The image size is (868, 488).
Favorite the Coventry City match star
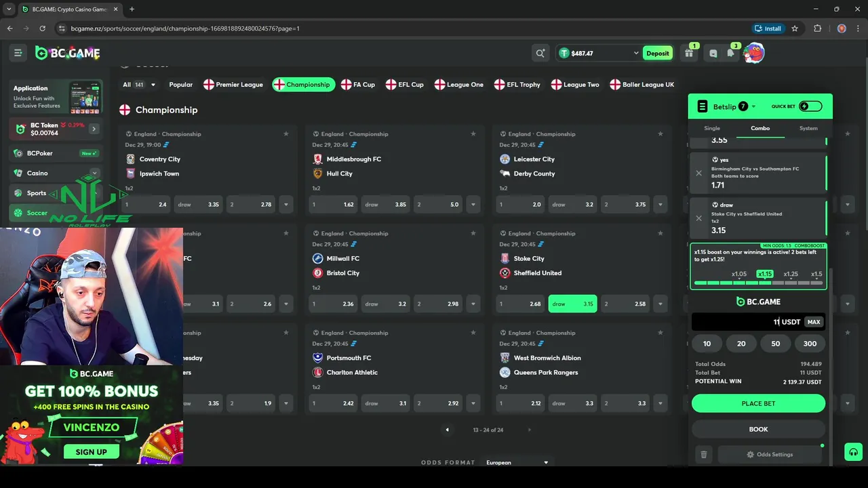285,134
